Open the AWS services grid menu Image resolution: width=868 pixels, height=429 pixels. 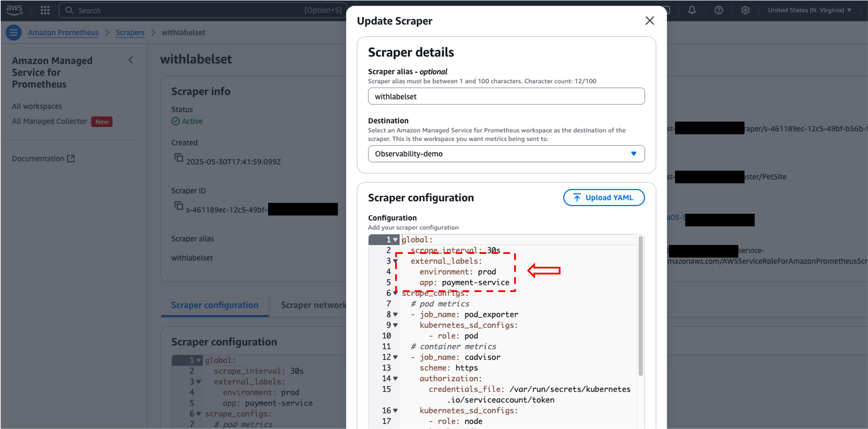45,10
